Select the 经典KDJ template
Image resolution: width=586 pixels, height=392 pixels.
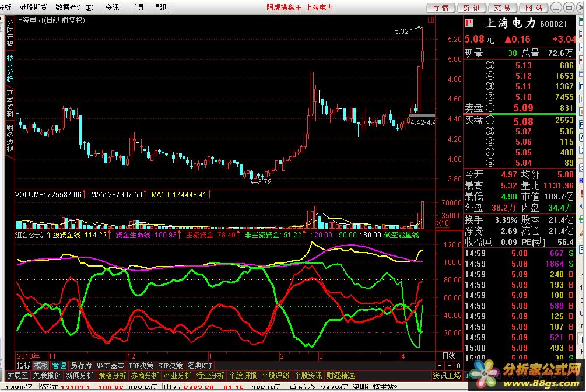click(200, 365)
